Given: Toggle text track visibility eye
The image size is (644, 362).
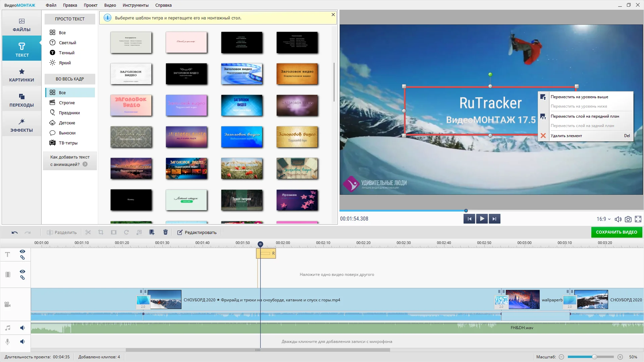Looking at the screenshot, I should (x=22, y=251).
